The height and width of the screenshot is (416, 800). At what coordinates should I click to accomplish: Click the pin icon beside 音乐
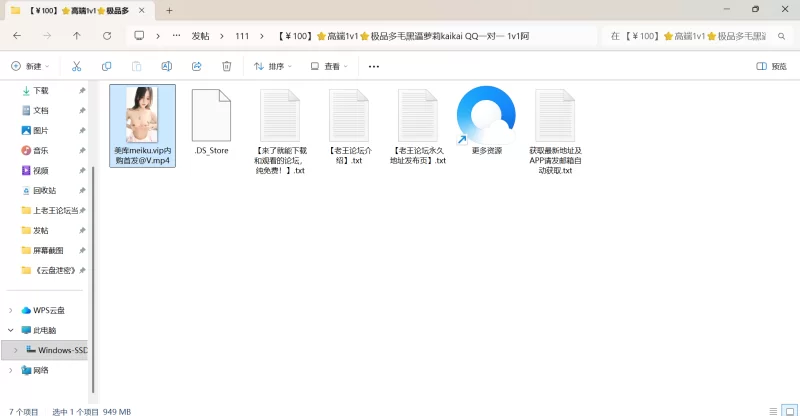[82, 150]
